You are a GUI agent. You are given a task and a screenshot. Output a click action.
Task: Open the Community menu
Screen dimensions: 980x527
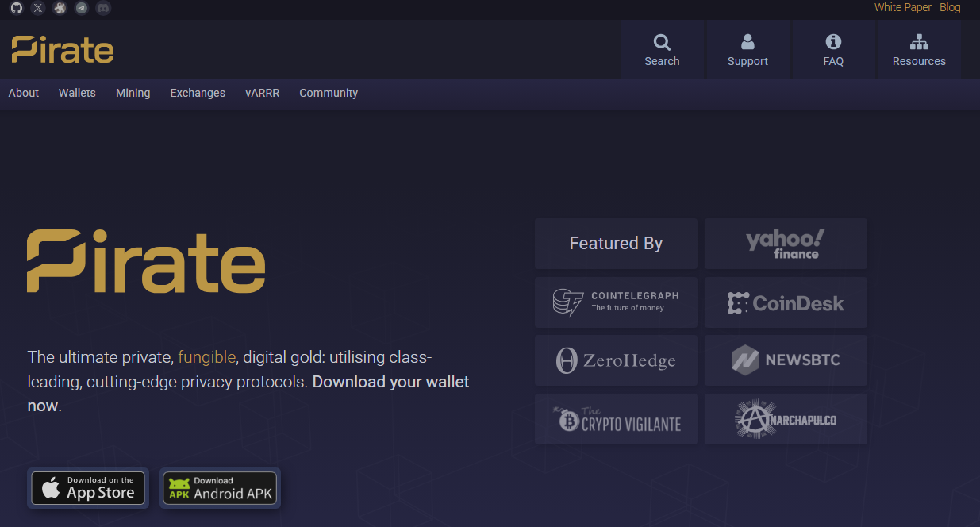329,93
